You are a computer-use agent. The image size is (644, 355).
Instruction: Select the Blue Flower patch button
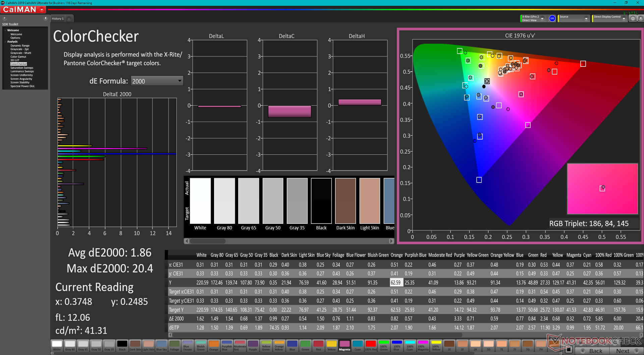[x=187, y=345]
